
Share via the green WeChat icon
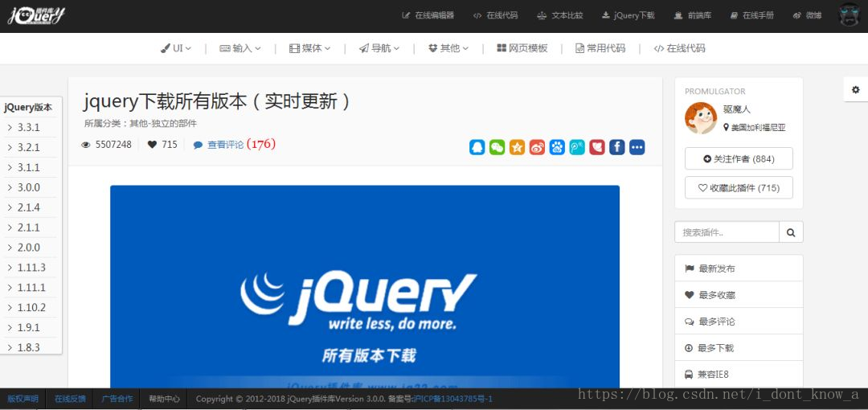pyautogui.click(x=497, y=147)
